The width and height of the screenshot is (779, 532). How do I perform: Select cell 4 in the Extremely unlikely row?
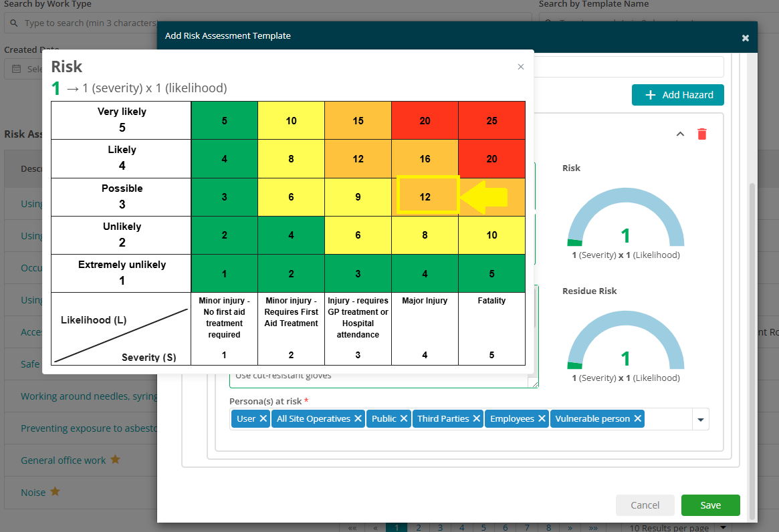tap(425, 274)
